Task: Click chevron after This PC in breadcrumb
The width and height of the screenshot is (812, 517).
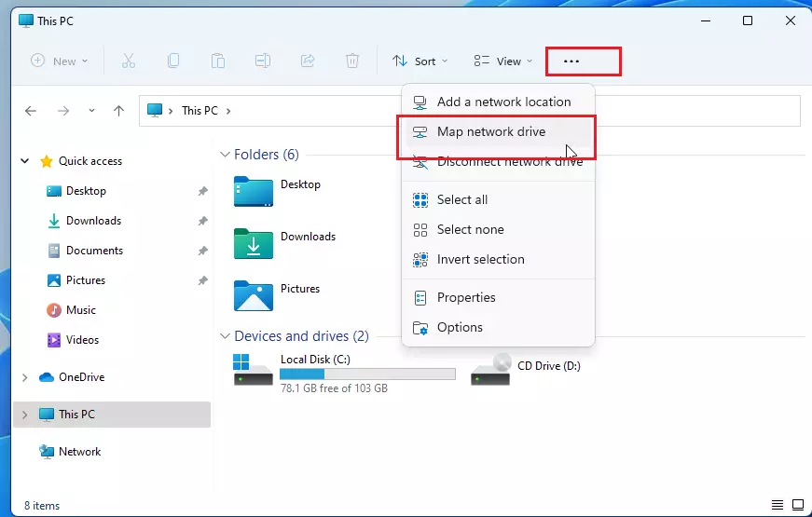Action: pyautogui.click(x=228, y=111)
